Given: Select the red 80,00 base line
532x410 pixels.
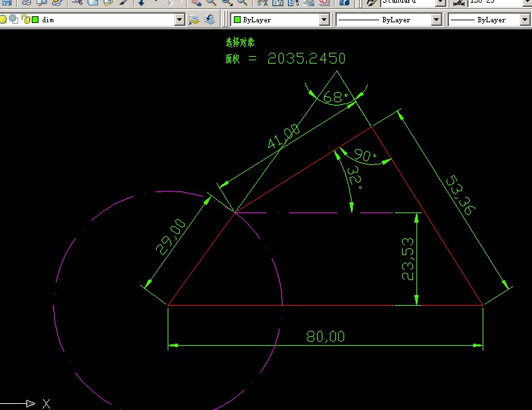Looking at the screenshot, I should [326, 305].
